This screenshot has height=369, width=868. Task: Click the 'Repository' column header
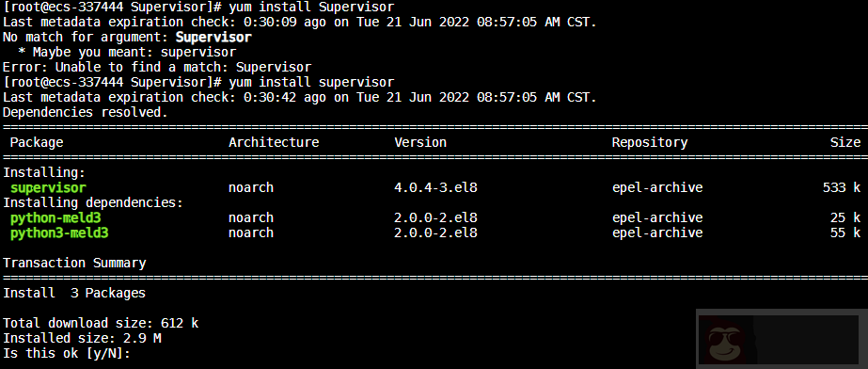pyautogui.click(x=649, y=142)
